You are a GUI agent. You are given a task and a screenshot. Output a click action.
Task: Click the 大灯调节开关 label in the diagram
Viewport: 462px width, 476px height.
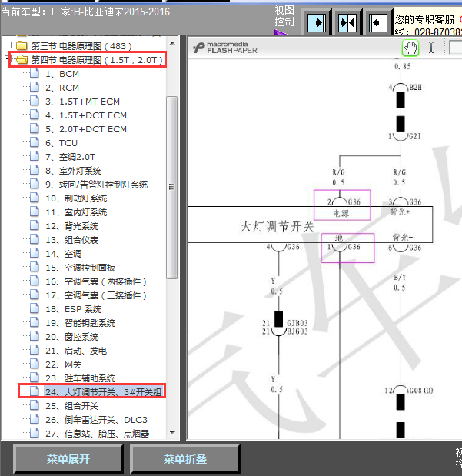click(x=277, y=227)
